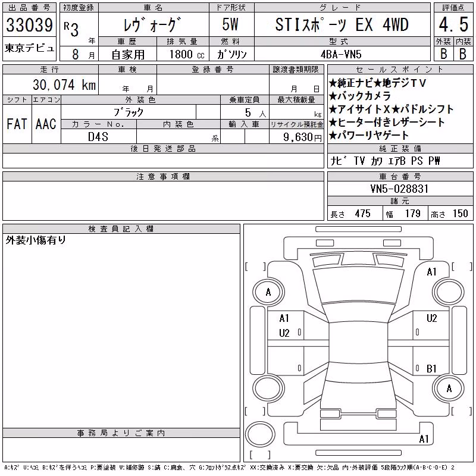Select the A1 mark directly above a U2 mark
The image size is (476, 476).
pos(284,318)
